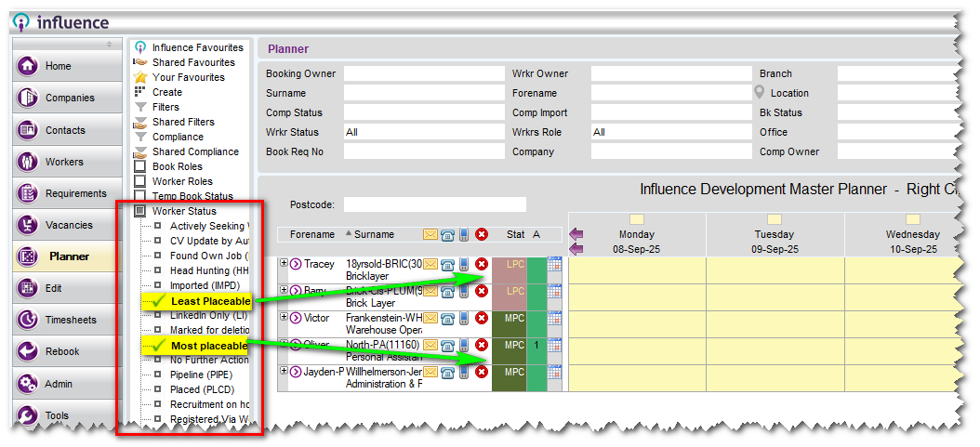The width and height of the screenshot is (980, 447).
Task: Select the Edit navigation button
Action: (x=67, y=288)
